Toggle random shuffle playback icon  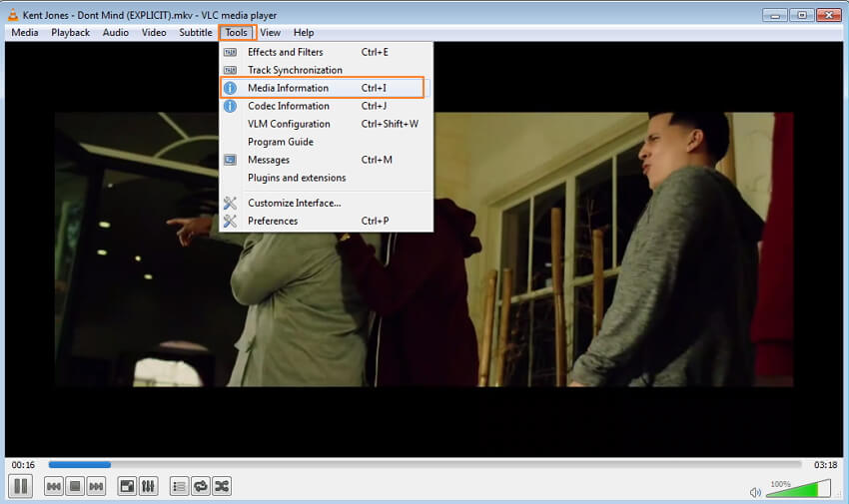(222, 487)
